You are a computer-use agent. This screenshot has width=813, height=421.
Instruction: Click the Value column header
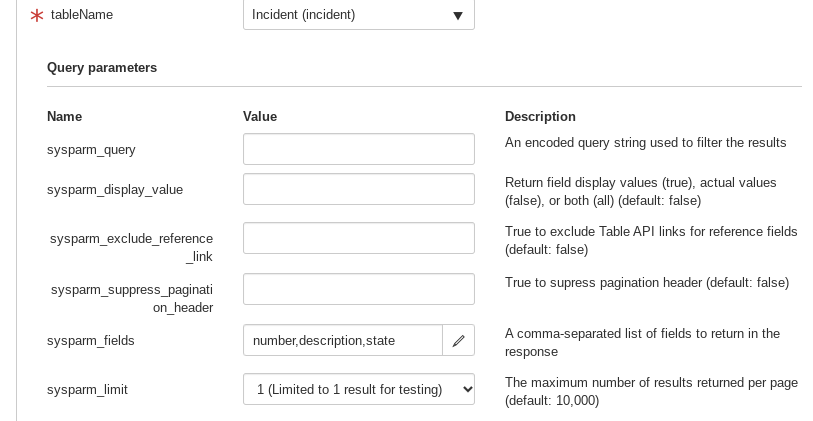click(x=260, y=116)
